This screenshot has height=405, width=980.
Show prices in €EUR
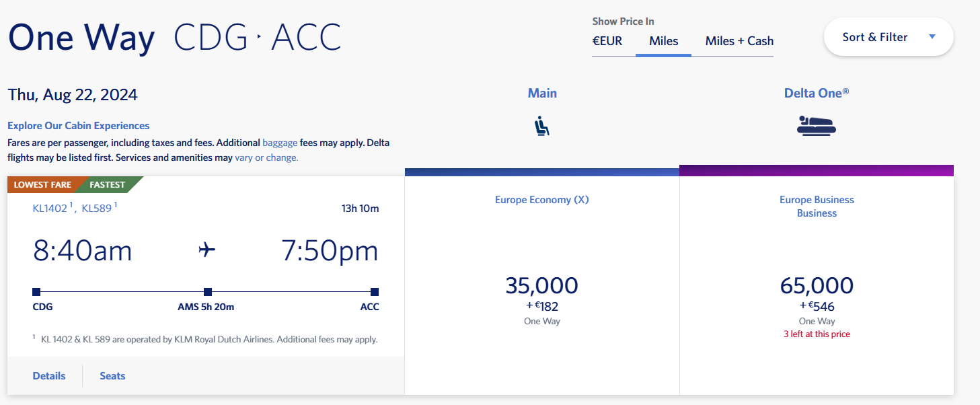tap(607, 41)
